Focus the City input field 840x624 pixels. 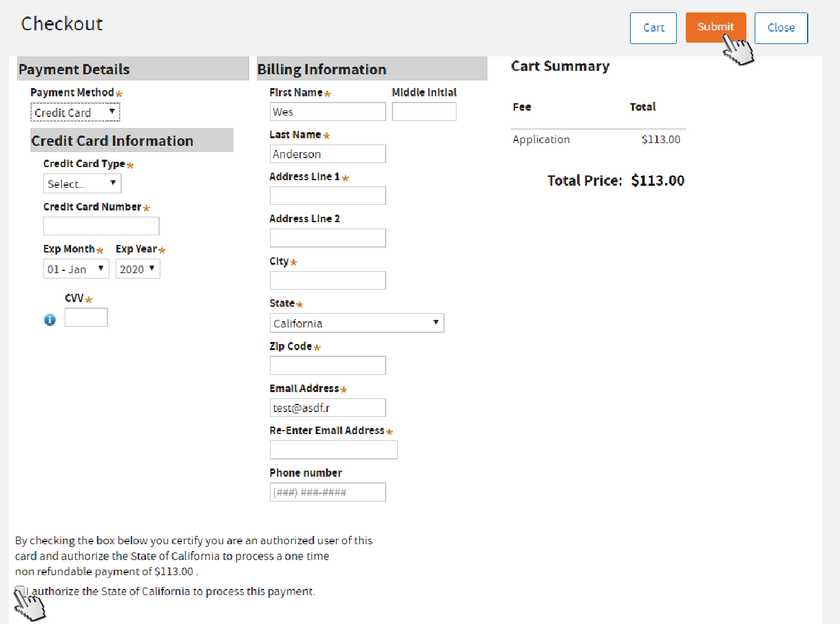pos(327,280)
